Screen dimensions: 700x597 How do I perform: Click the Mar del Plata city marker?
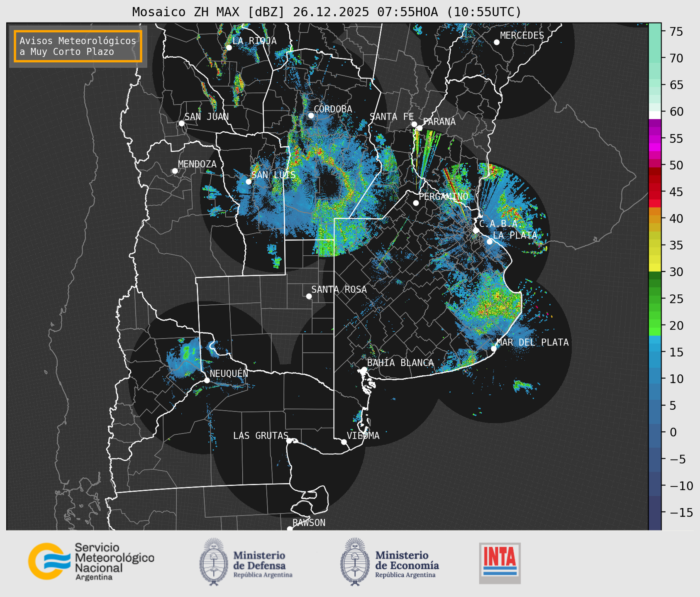[494, 348]
